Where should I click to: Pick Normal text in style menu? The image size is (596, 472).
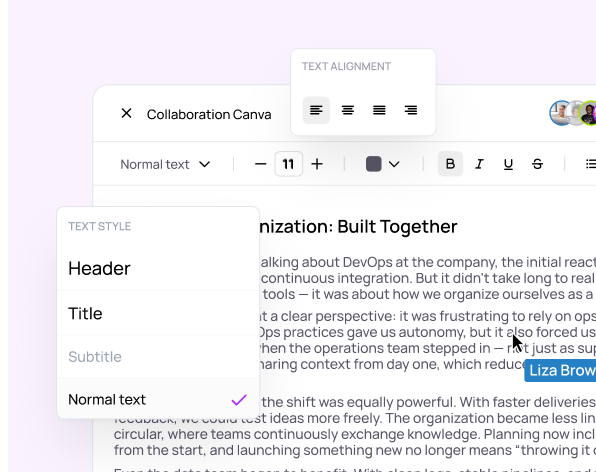pyautogui.click(x=158, y=399)
